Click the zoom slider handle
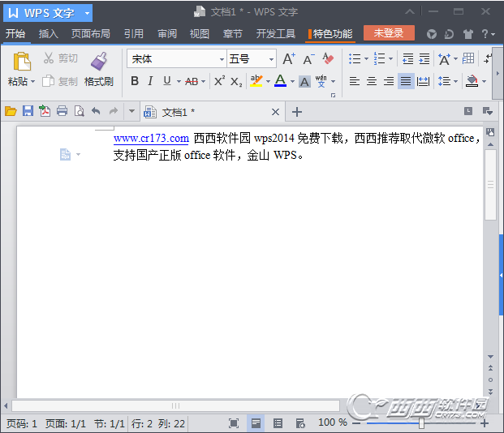Screen dimensions: 504x433 [421, 423]
